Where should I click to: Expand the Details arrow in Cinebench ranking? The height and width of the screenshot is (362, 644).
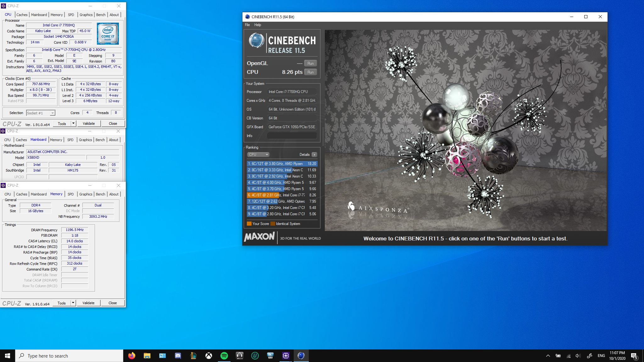click(x=314, y=155)
